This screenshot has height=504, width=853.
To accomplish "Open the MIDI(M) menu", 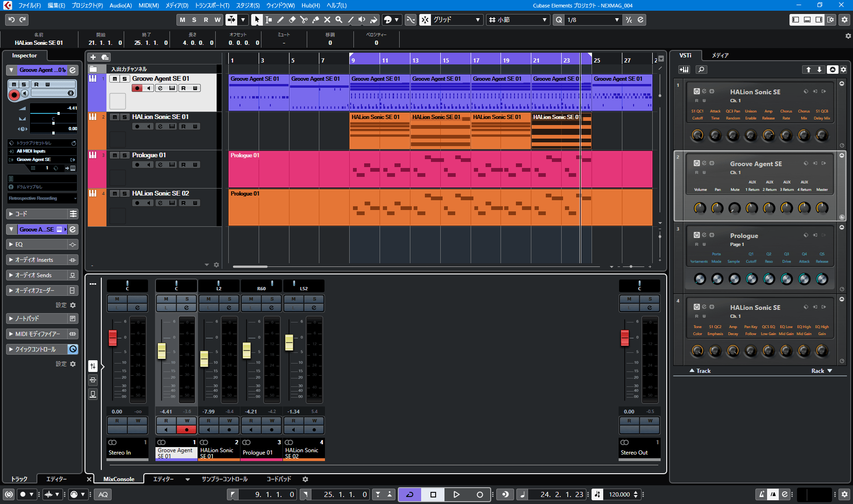I will (x=148, y=6).
